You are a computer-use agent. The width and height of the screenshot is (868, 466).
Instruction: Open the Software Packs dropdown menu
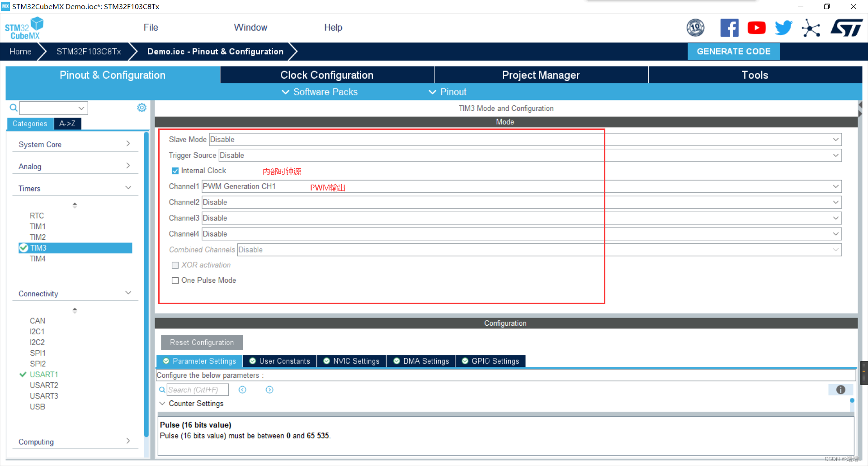click(320, 92)
